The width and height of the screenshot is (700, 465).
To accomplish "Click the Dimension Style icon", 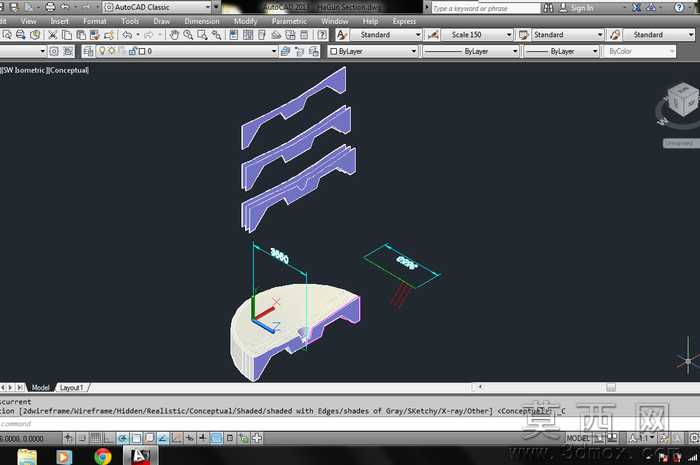I will (433, 35).
